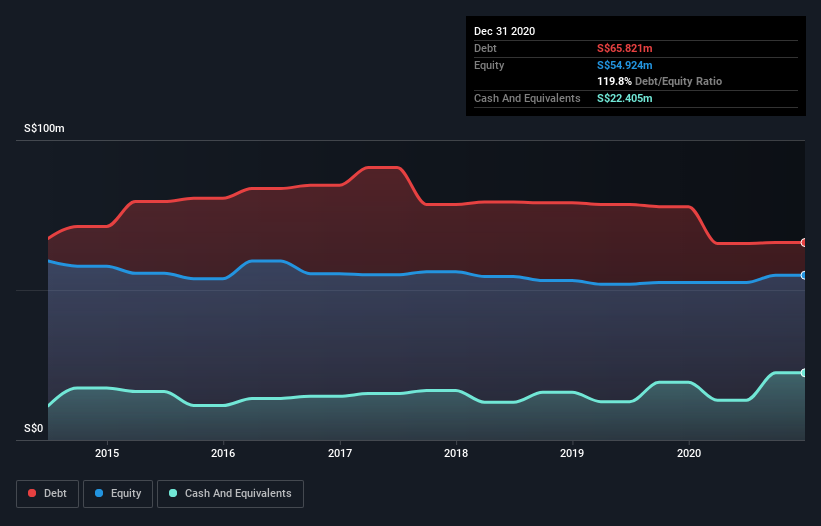Click the Debt value S$65.821m in tooltip
Screen dimensions: 821x526
625,48
